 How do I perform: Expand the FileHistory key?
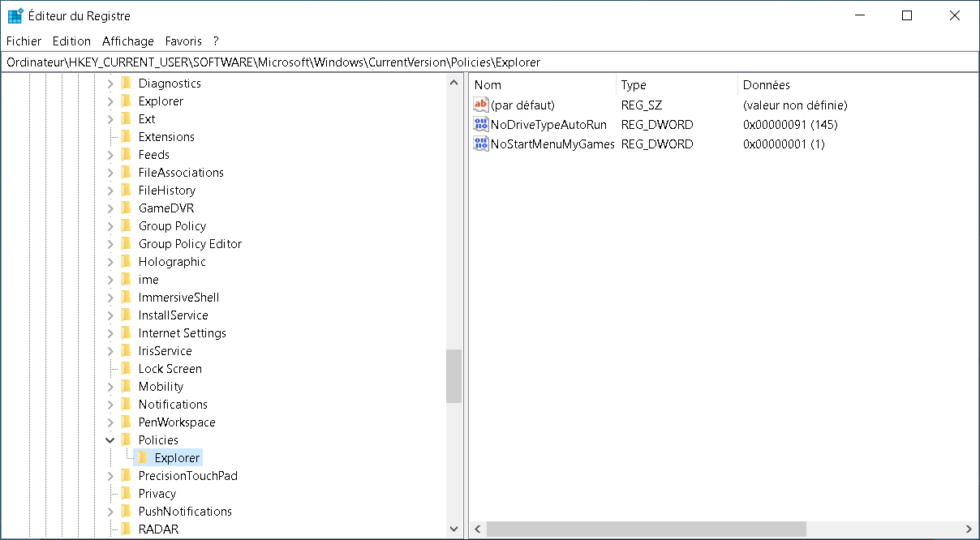[x=110, y=191]
